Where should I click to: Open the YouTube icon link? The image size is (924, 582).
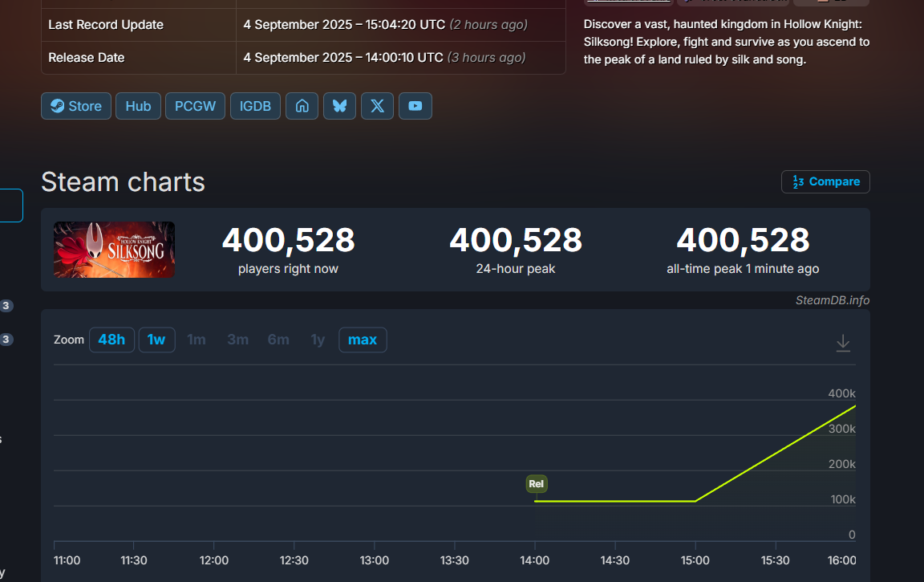pos(415,106)
